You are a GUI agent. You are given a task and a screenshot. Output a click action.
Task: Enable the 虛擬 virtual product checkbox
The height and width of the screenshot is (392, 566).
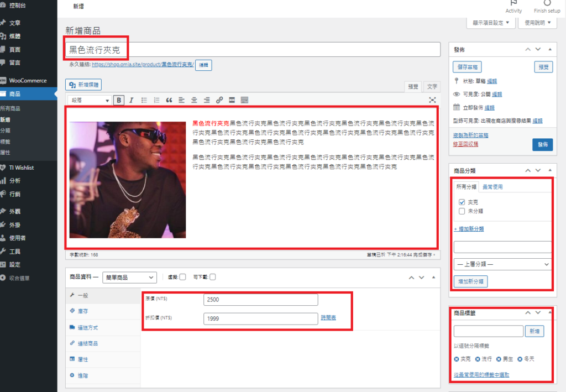point(182,277)
